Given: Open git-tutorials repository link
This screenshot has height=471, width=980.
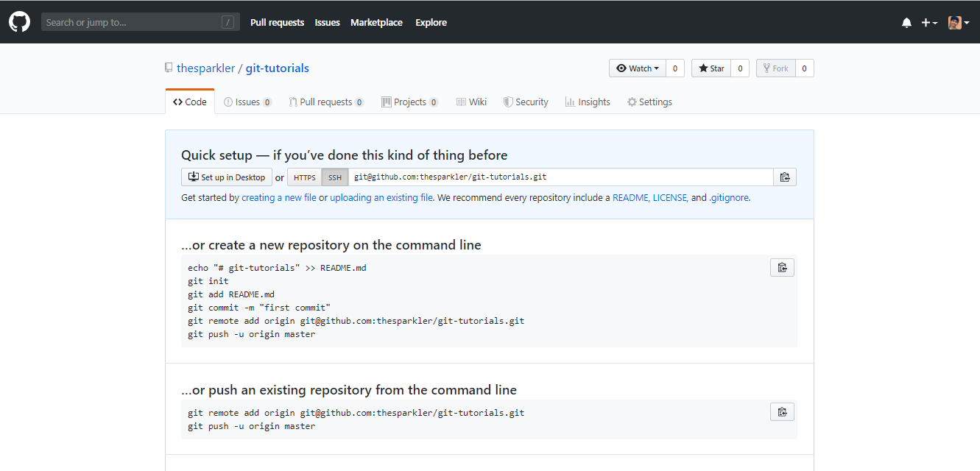Looking at the screenshot, I should [278, 68].
